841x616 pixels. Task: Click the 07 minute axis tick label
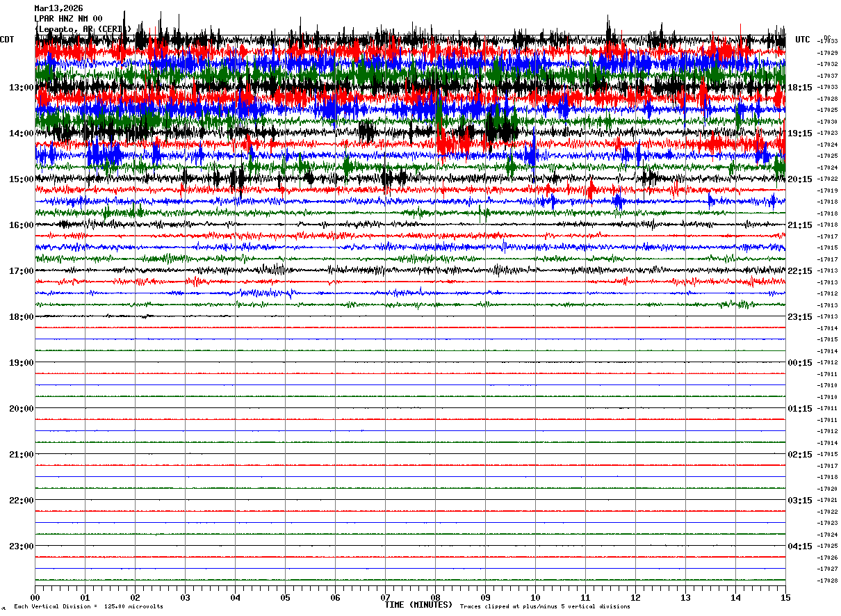click(386, 598)
